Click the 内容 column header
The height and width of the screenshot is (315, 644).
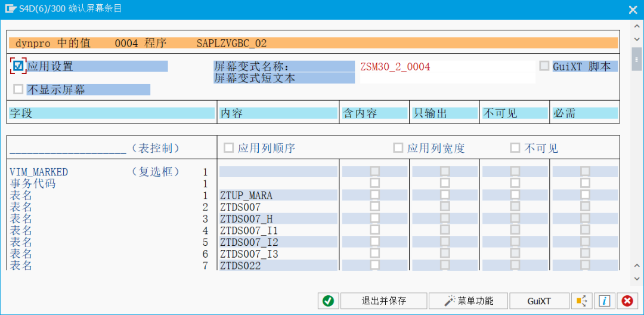tap(278, 113)
